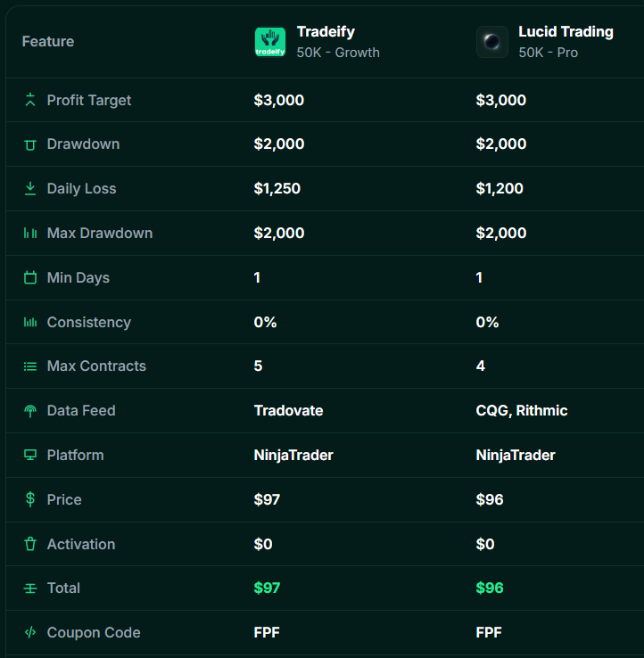Click the Daily Loss download-arrow icon
Image resolution: width=644 pixels, height=658 pixels.
coord(30,188)
